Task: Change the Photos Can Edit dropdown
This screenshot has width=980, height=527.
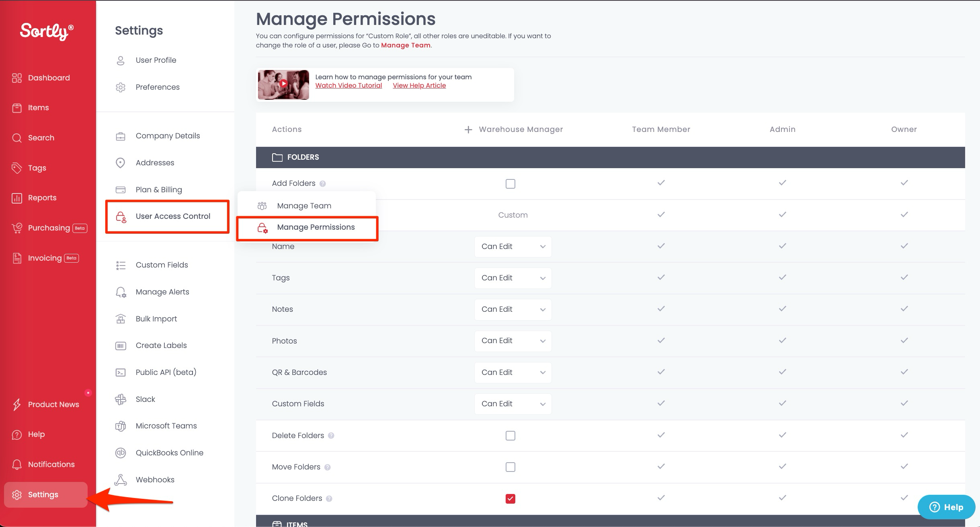Action: pyautogui.click(x=513, y=341)
